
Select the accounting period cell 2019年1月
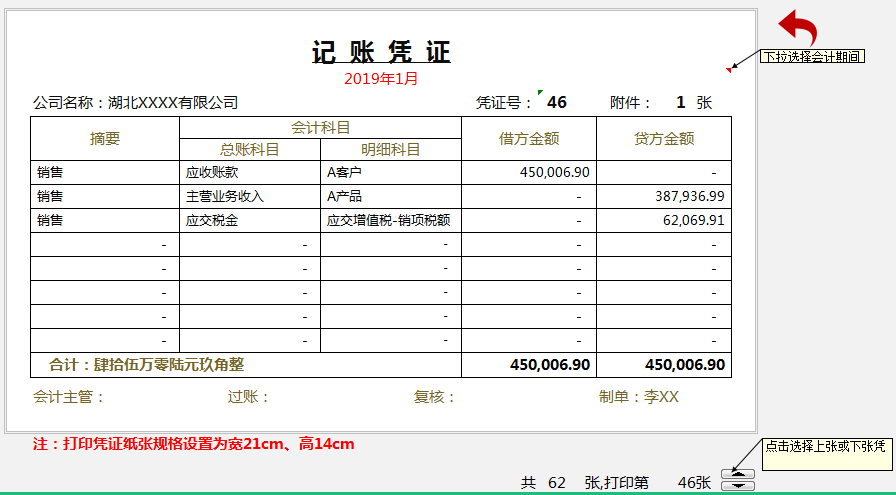click(x=381, y=78)
